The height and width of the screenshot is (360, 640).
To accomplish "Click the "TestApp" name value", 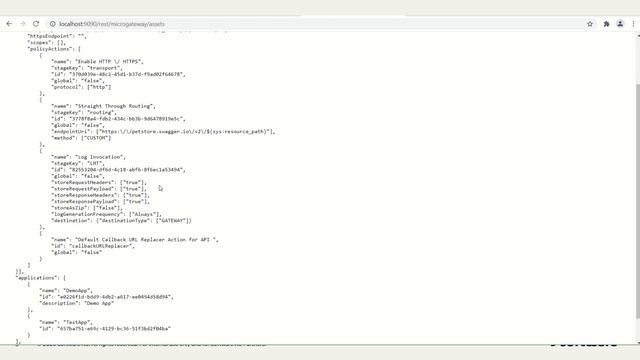I will [x=78, y=322].
